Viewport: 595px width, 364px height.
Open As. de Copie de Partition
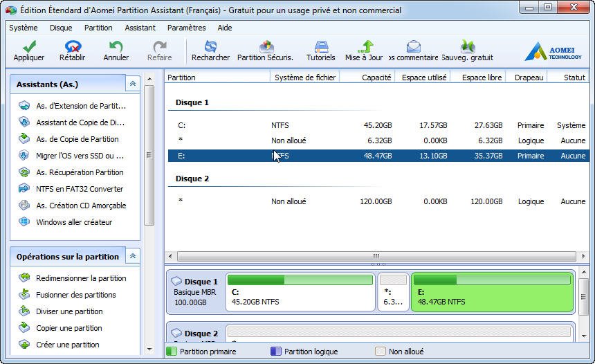[x=68, y=139]
